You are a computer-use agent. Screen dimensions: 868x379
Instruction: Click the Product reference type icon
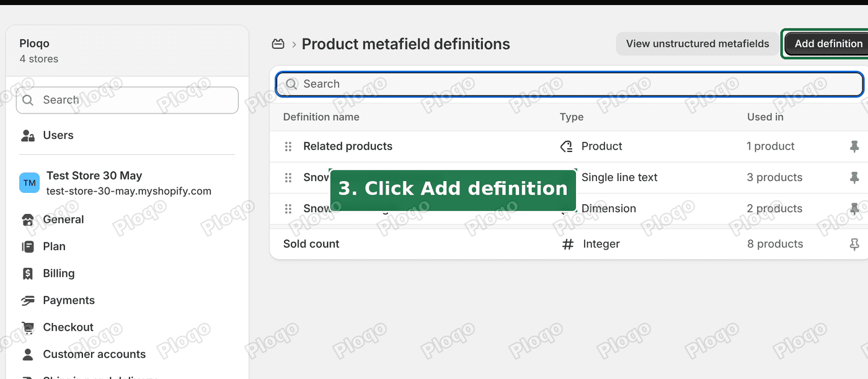[566, 146]
